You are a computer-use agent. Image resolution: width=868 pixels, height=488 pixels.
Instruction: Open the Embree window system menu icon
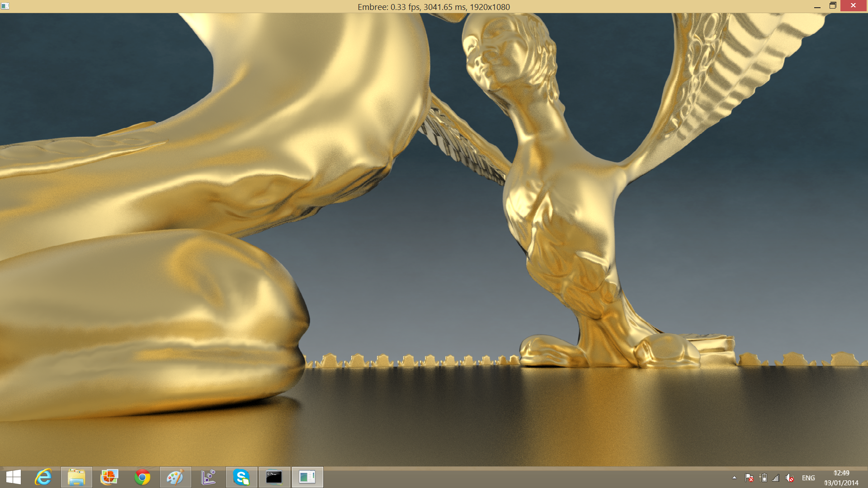(x=5, y=6)
